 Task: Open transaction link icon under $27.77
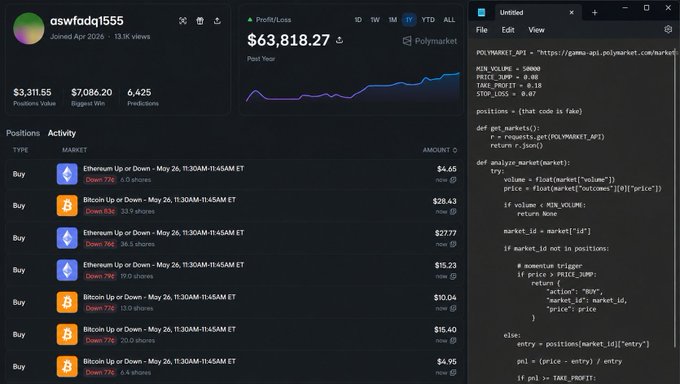pyautogui.click(x=453, y=244)
